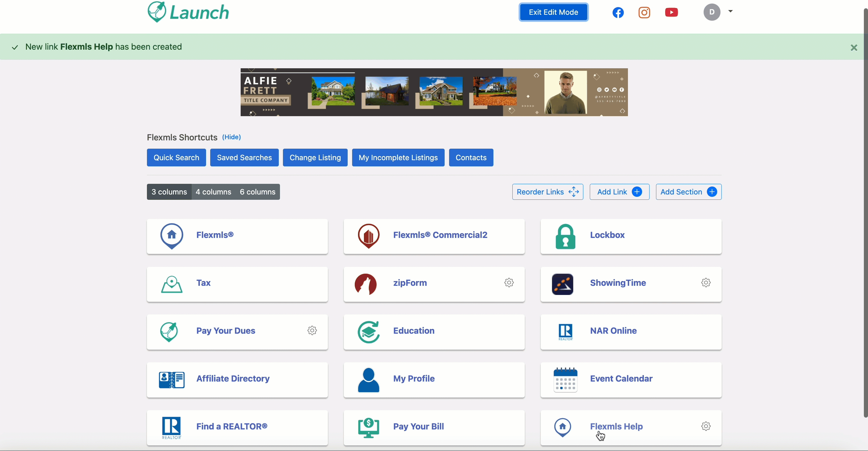Viewport: 868px width, 451px height.
Task: Click the Flexmls® house pin icon
Action: [x=171, y=236]
